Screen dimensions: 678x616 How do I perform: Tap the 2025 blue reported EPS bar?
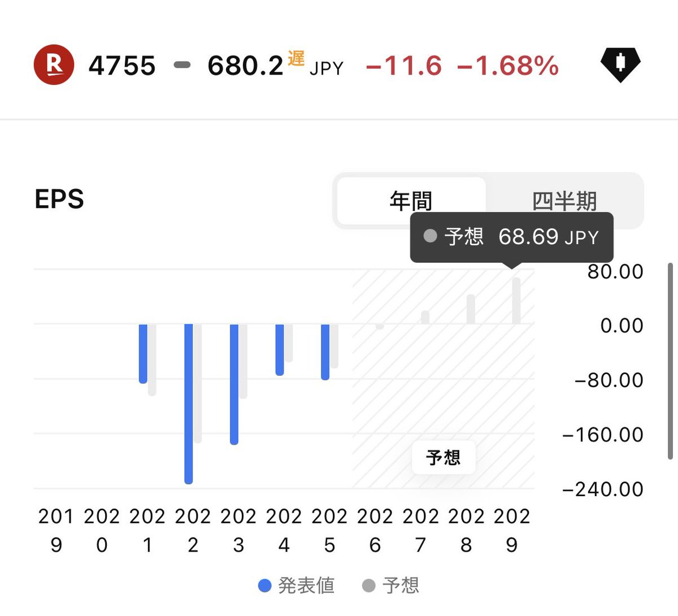tap(325, 352)
